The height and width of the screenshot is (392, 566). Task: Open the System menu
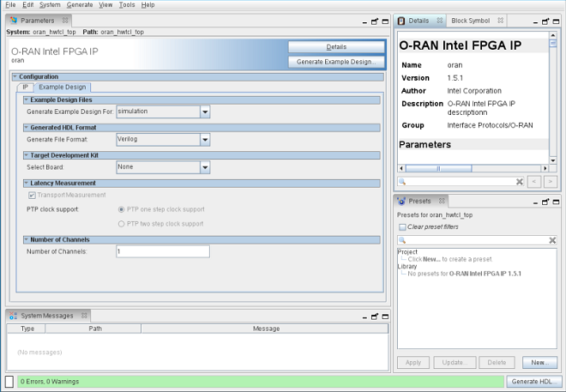50,4
